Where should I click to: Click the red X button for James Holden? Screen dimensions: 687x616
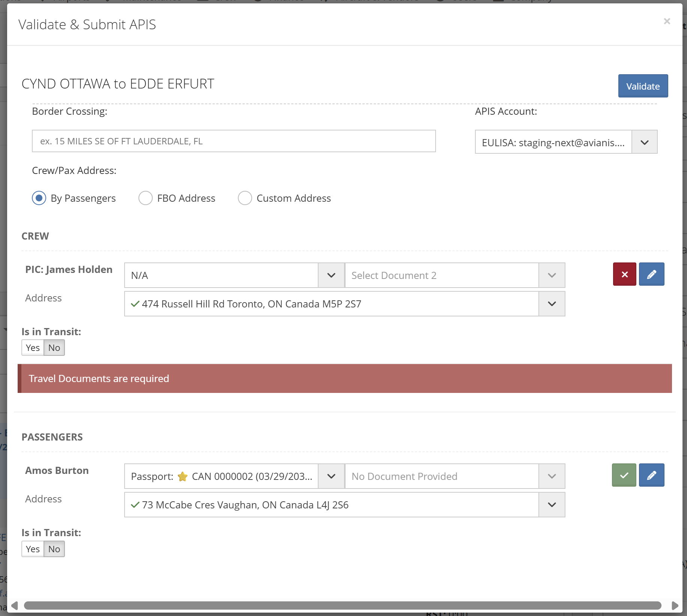tap(624, 274)
